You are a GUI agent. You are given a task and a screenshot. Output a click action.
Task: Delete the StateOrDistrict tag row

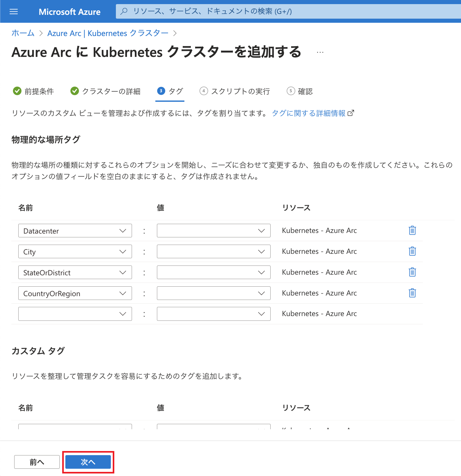pyautogui.click(x=412, y=272)
